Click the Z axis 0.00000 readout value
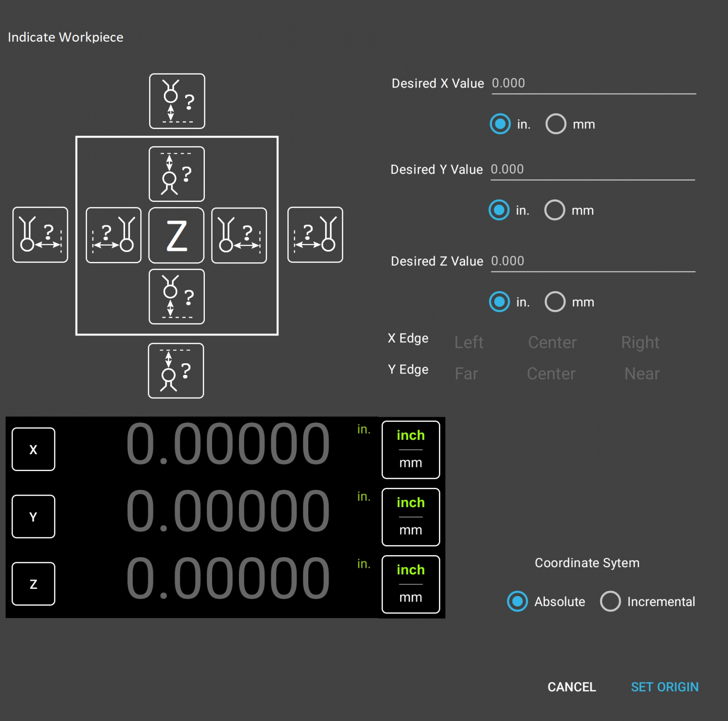 coord(228,578)
